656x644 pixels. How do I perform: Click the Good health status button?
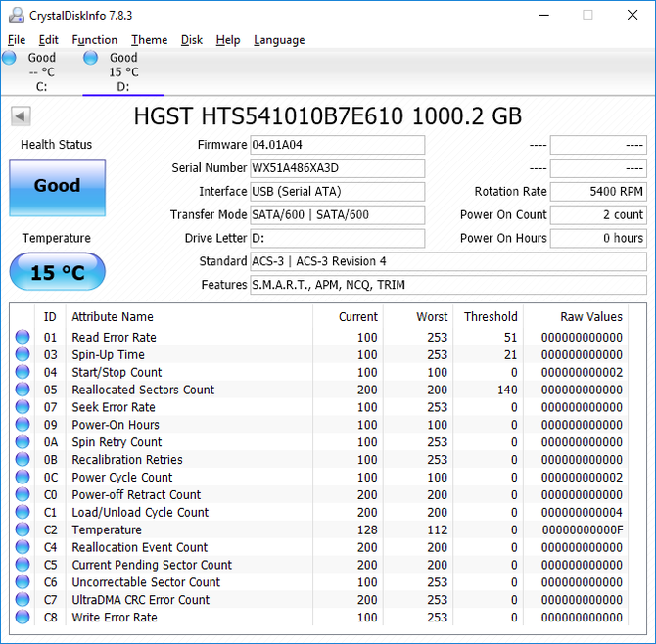click(58, 187)
